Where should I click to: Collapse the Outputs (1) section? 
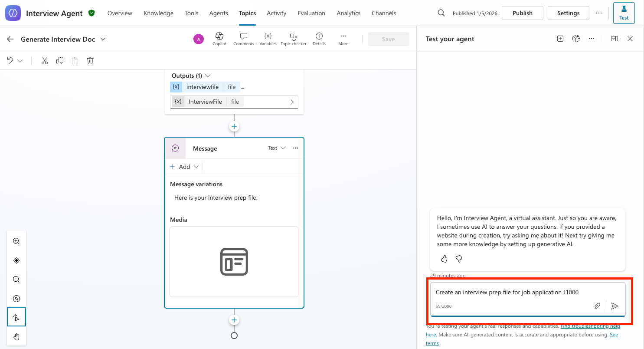[208, 76]
